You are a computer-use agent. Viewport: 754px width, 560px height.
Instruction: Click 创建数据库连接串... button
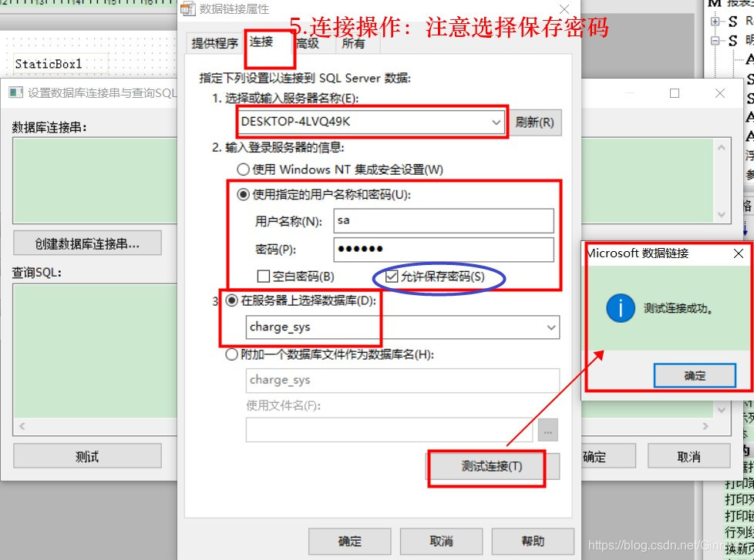[88, 243]
